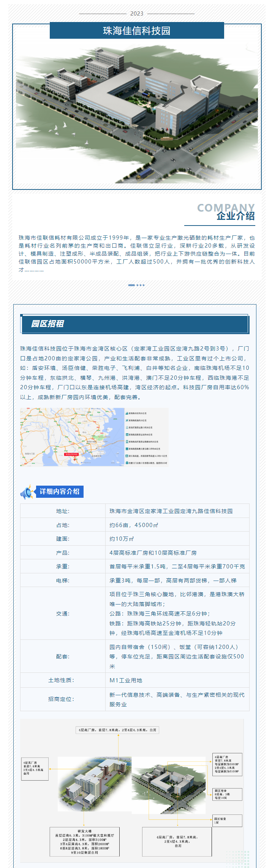This screenshot has width=272, height=868.
Task: Click the value 约66亩，45000㎡
Action: pos(134,525)
